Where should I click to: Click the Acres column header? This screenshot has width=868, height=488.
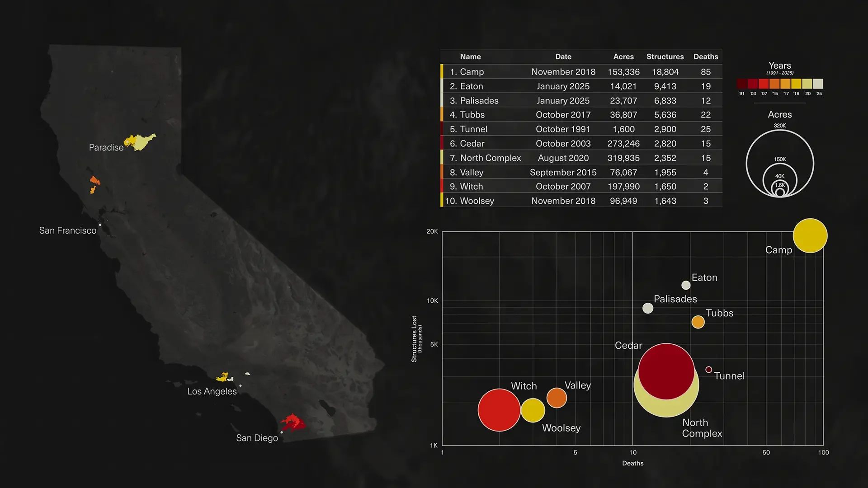[623, 56]
